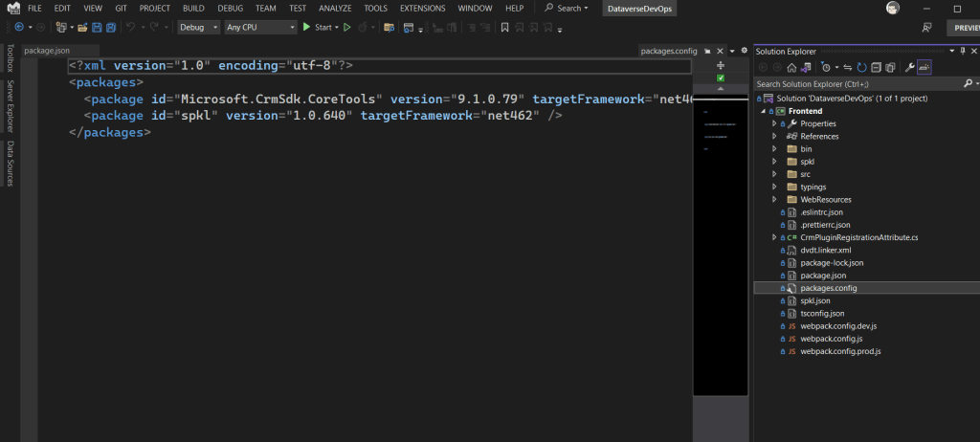This screenshot has height=442, width=980.
Task: Select spkl.json in Solution Explorer
Action: 816,300
